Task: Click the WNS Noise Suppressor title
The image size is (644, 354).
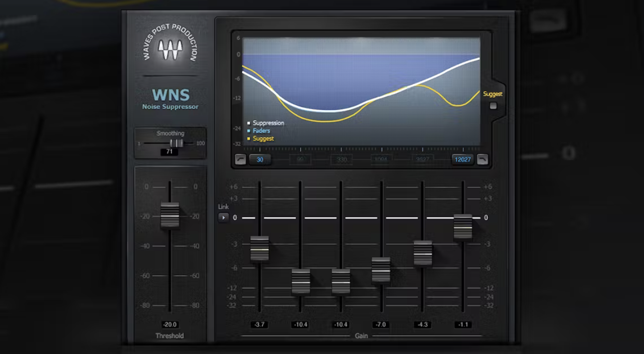Action: (x=170, y=99)
